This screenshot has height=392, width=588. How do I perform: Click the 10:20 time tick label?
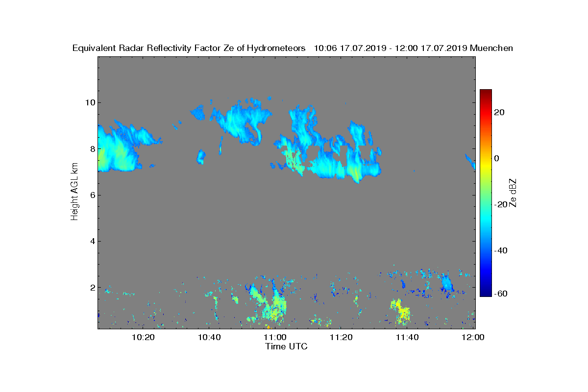coord(143,337)
